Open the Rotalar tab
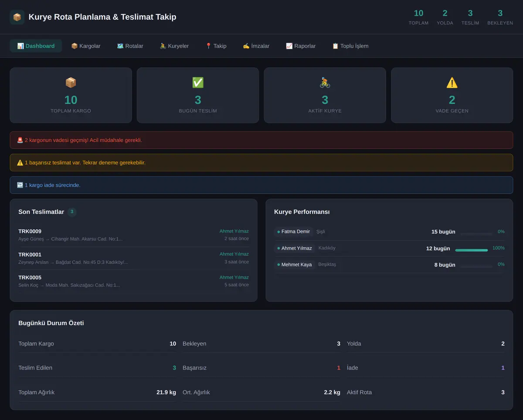523x420 pixels. pos(130,46)
